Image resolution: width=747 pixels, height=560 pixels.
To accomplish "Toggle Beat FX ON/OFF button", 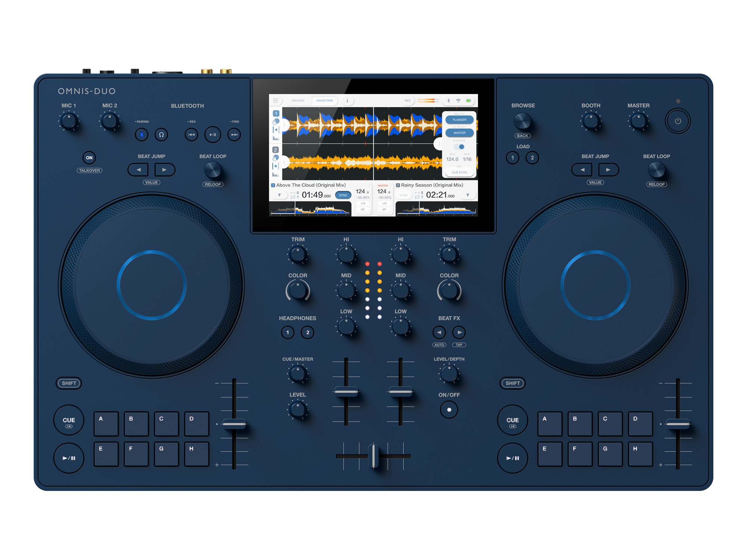I will click(x=449, y=410).
